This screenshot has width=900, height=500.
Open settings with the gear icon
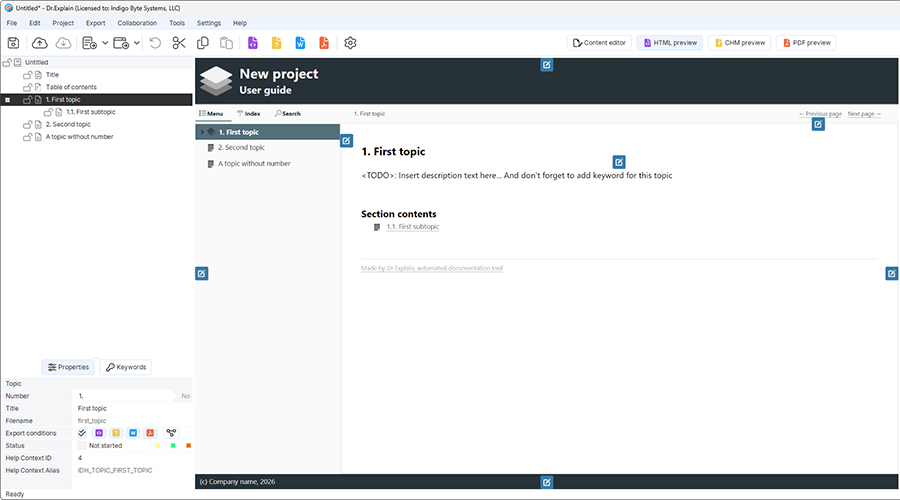coord(350,43)
